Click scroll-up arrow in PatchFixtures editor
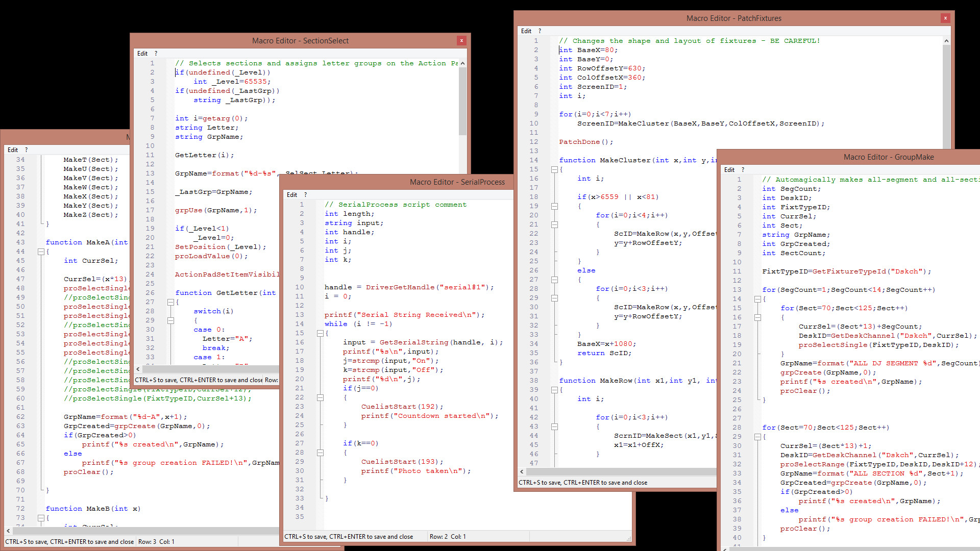This screenshot has width=980, height=551. (946, 41)
